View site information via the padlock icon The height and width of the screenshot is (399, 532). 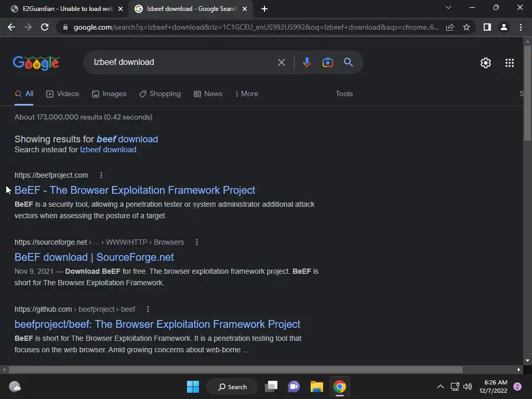pyautogui.click(x=65, y=27)
